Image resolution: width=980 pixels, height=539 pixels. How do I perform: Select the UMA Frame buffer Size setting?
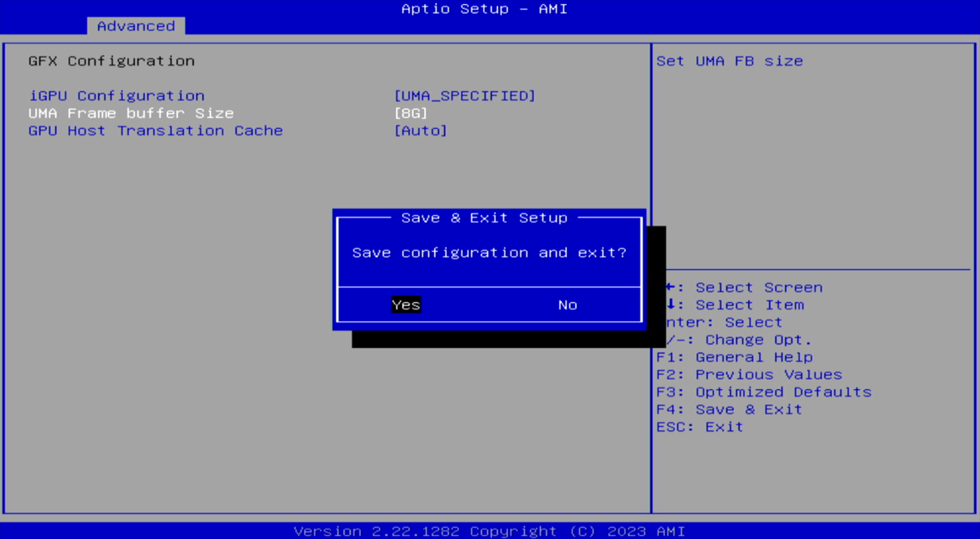point(131,113)
